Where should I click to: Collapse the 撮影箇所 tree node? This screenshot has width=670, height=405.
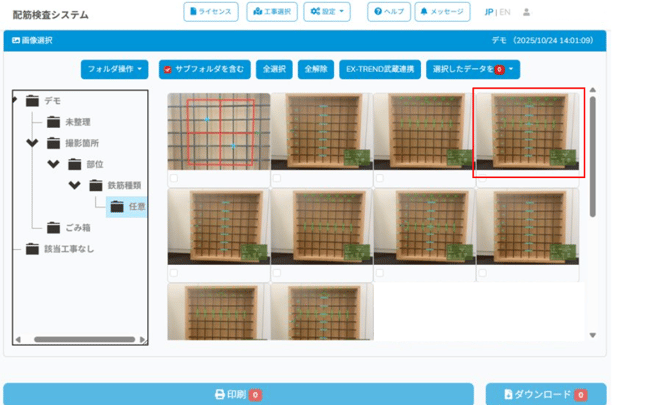click(33, 143)
